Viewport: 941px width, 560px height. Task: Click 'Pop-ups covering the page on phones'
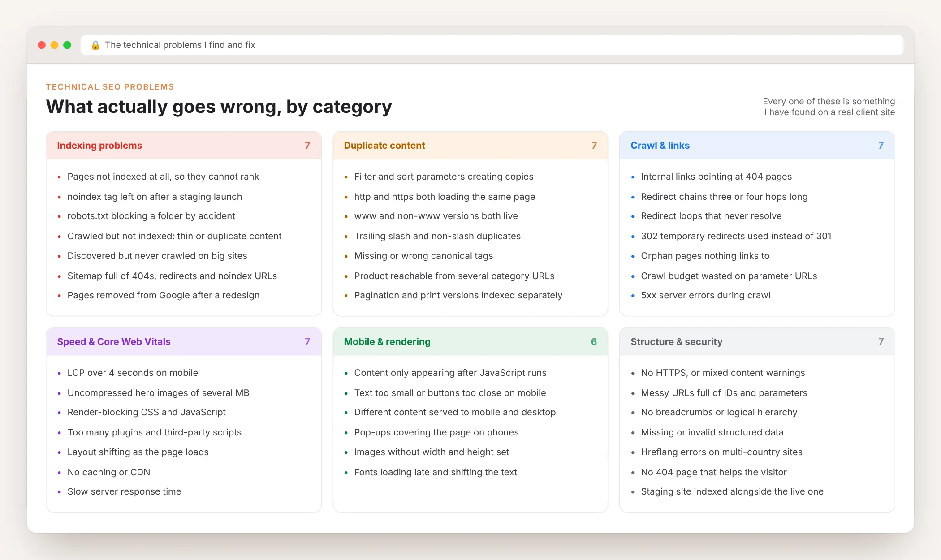tap(436, 432)
